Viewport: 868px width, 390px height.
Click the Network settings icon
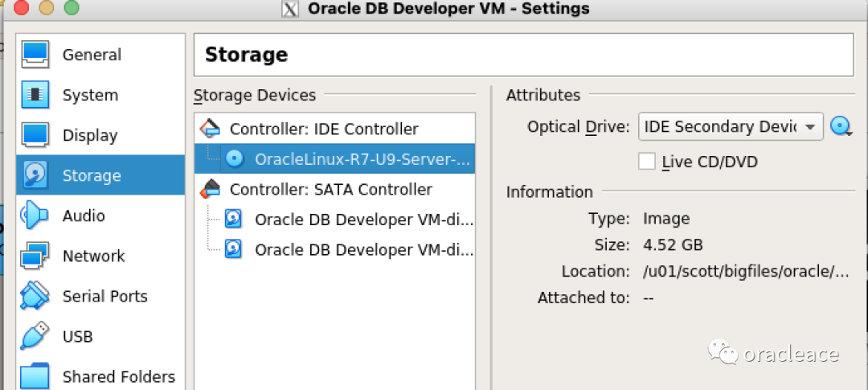(x=35, y=256)
